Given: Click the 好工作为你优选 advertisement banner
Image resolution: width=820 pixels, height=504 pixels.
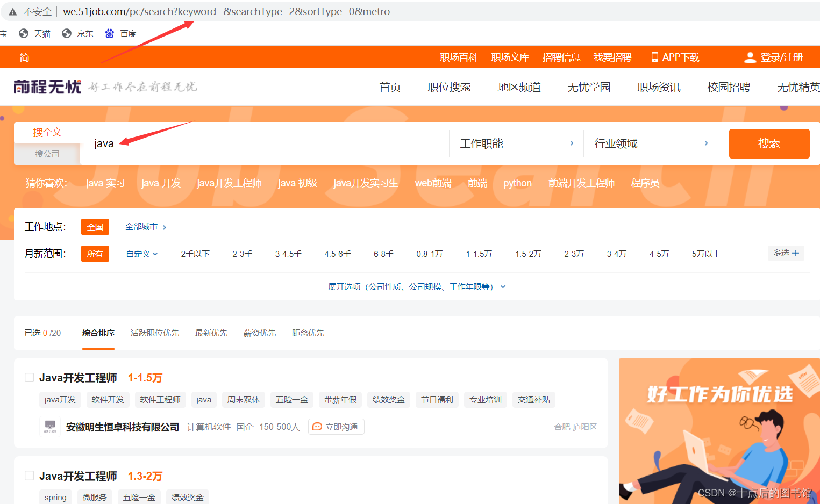Looking at the screenshot, I should pyautogui.click(x=719, y=431).
